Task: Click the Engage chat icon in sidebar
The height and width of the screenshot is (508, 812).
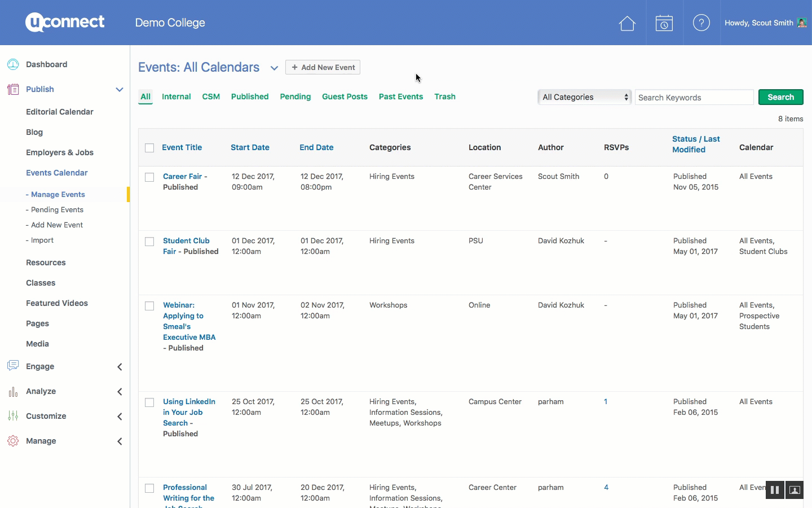Action: (13, 366)
